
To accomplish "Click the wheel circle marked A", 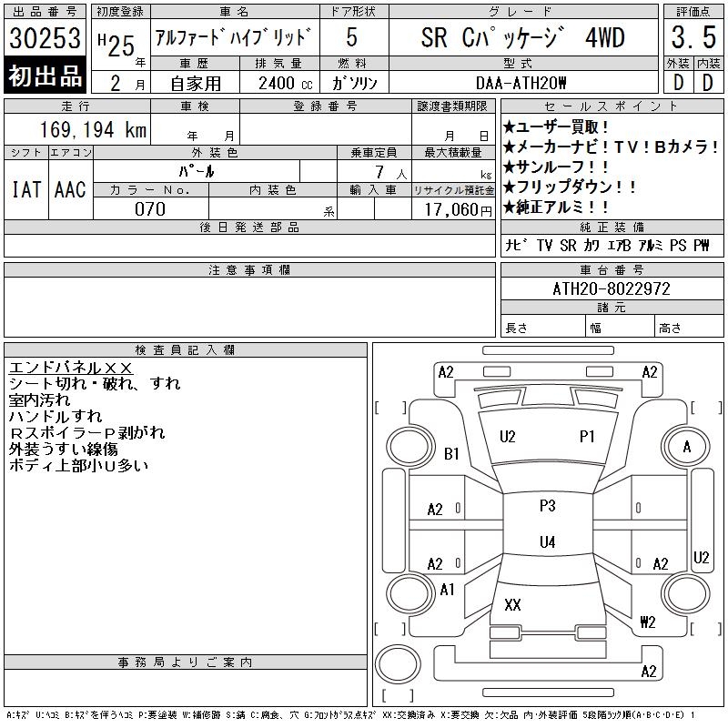I will 686,447.
